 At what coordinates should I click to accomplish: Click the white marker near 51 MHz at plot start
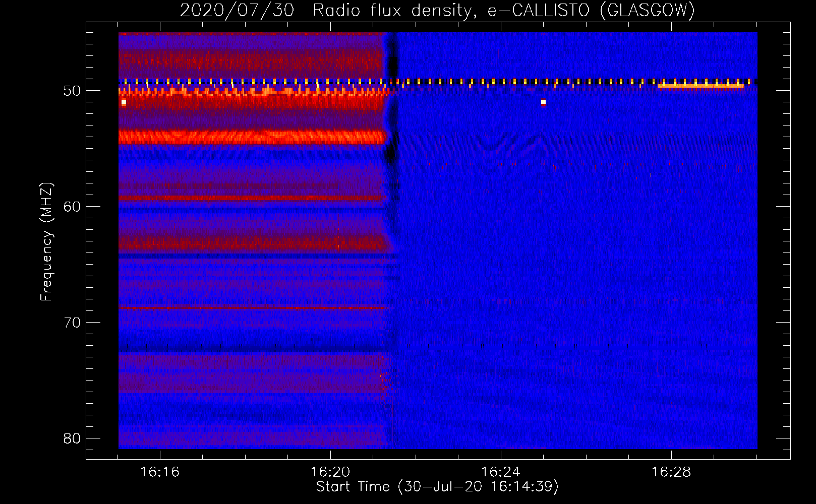[x=124, y=102]
